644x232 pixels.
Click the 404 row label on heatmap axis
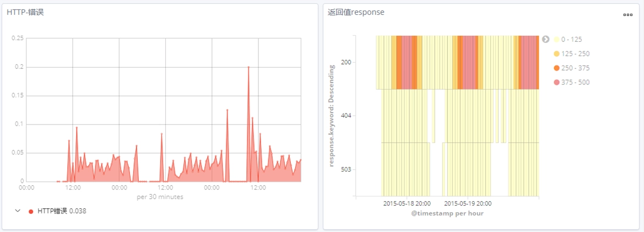click(x=345, y=116)
